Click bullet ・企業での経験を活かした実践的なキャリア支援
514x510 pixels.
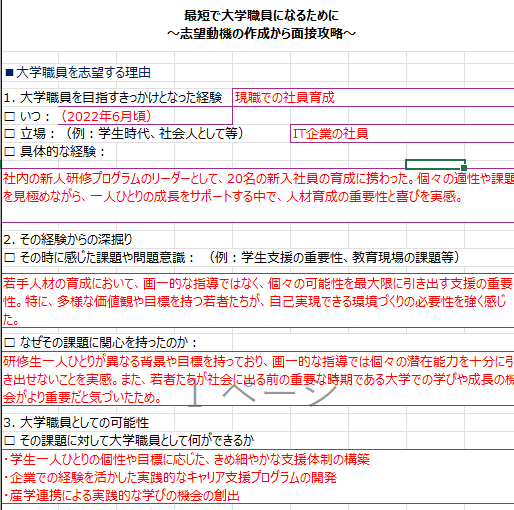pos(170,478)
